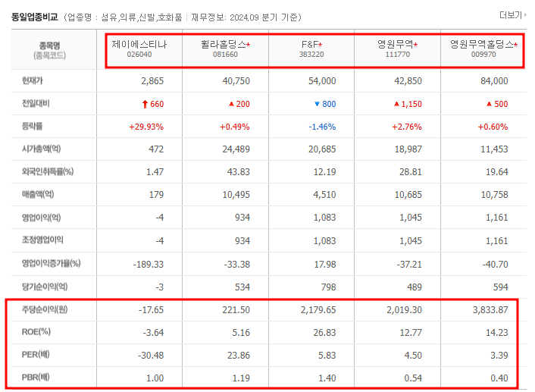Screen dimensions: 535x392
Task: Click the red triangle beside 1,150
Action: 396,104
